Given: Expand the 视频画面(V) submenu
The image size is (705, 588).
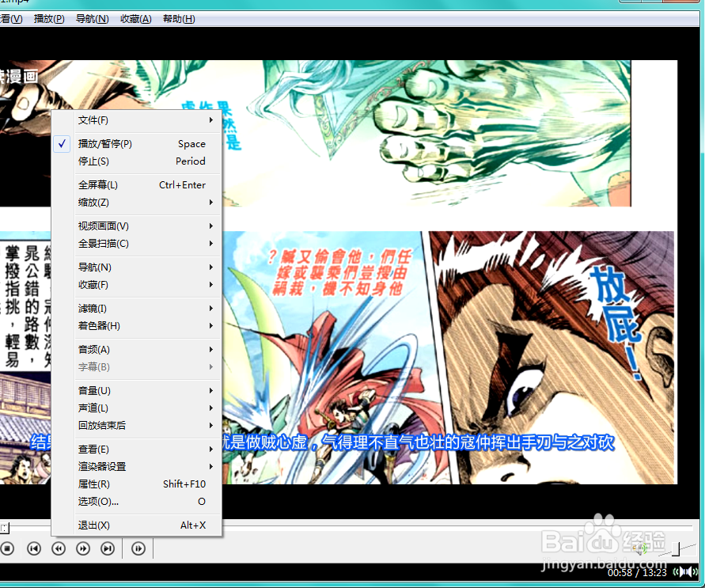Looking at the screenshot, I should (x=137, y=226).
